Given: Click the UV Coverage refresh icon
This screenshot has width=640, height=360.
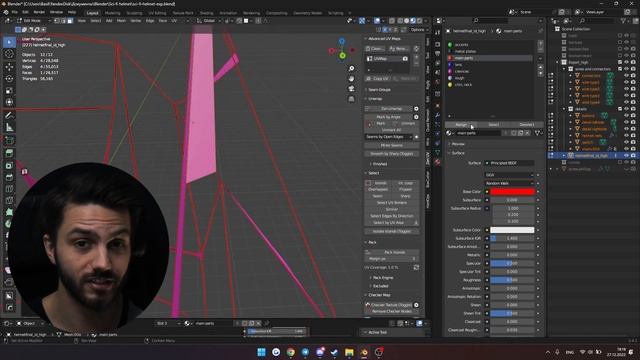Looking at the screenshot, I should pyautogui.click(x=416, y=267).
